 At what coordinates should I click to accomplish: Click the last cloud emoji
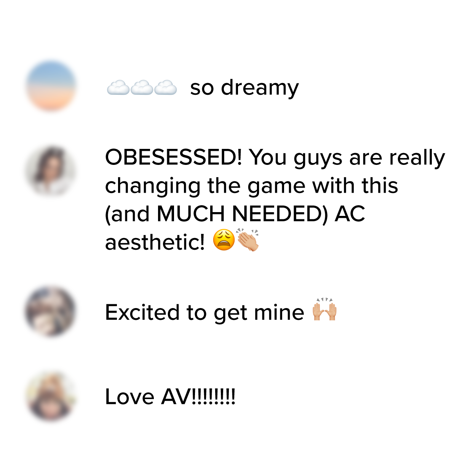point(165,88)
